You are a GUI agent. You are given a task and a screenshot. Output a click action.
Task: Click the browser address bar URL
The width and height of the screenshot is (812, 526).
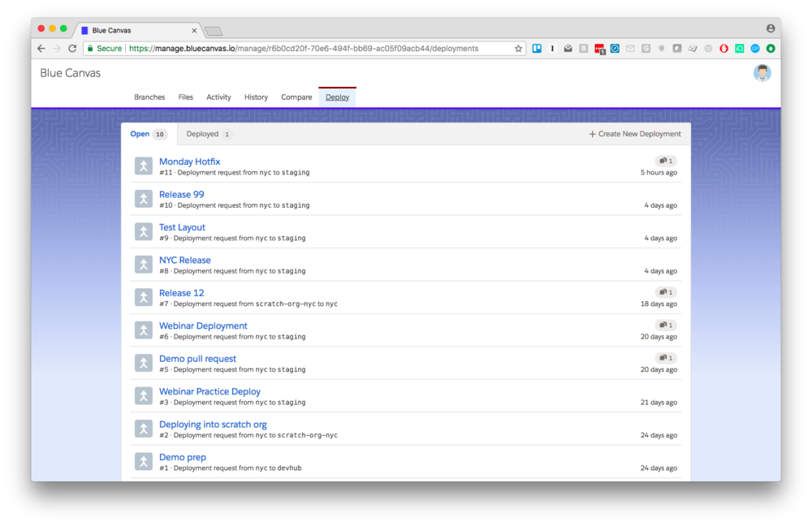click(x=304, y=49)
